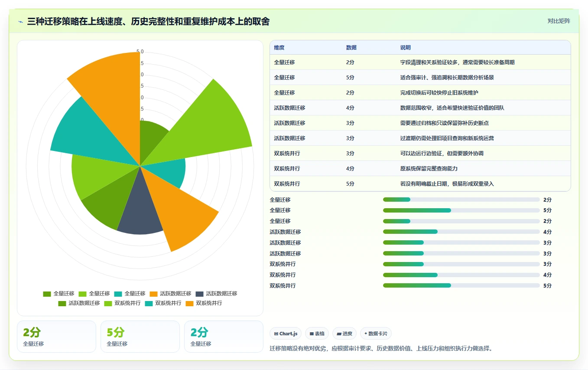Click the 双系统并行 5分 progress bar
Screen dimensions: 588x370
461,285
